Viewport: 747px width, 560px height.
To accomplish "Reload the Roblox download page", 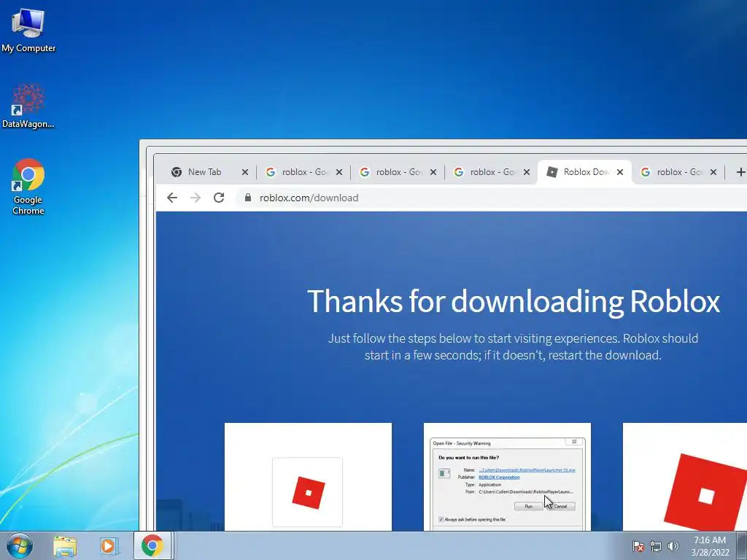I will click(219, 198).
